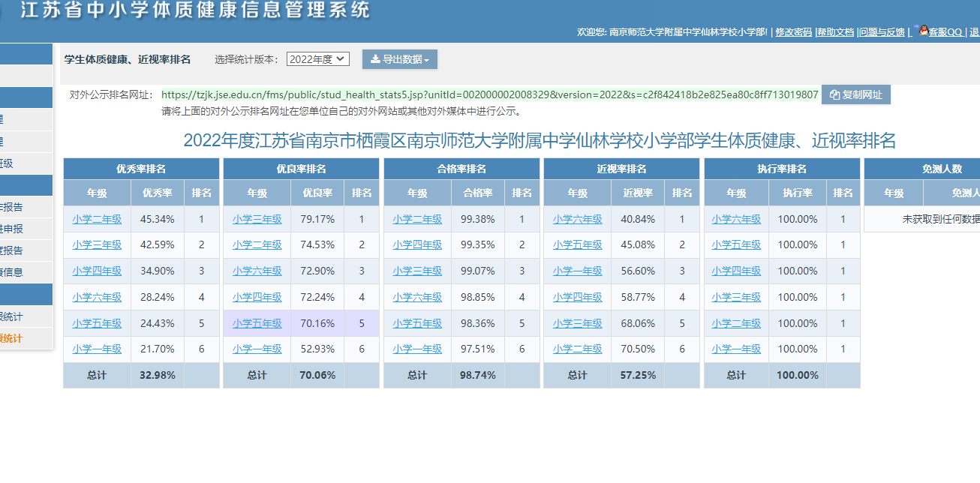Click the 近视率排名 table header
Image resolution: width=980 pixels, height=483 pixels.
(621, 169)
